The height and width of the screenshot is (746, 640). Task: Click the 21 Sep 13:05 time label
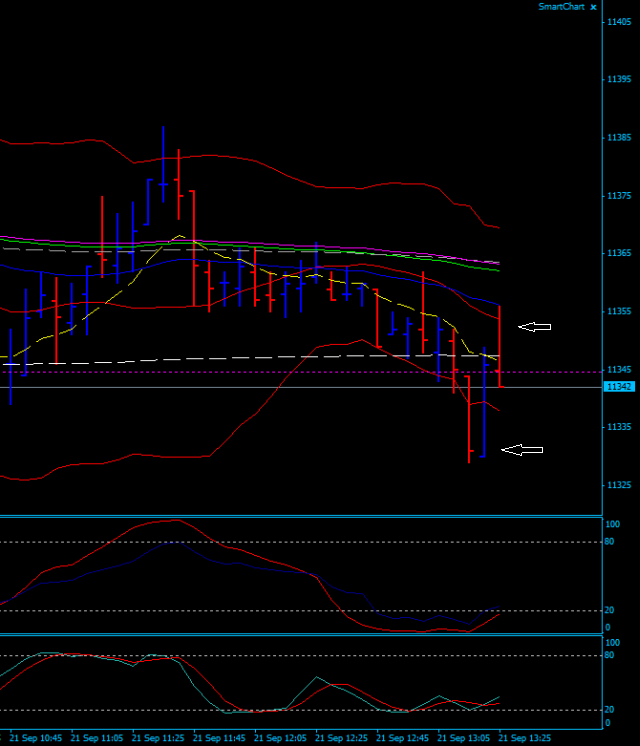coord(463,738)
